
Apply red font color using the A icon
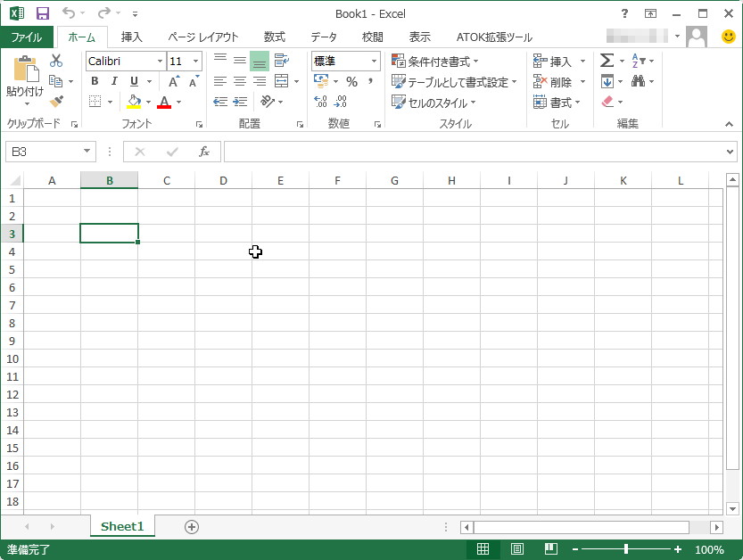coord(163,101)
